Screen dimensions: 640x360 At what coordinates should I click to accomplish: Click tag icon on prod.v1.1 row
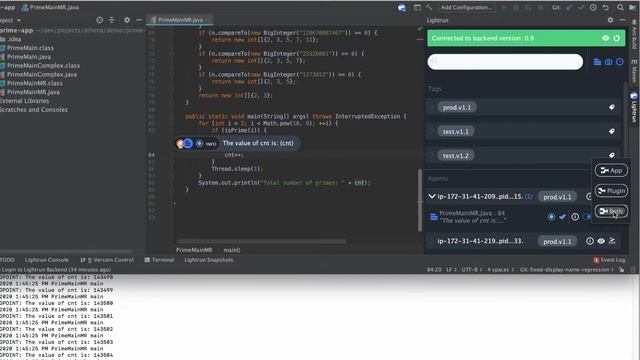(611, 107)
